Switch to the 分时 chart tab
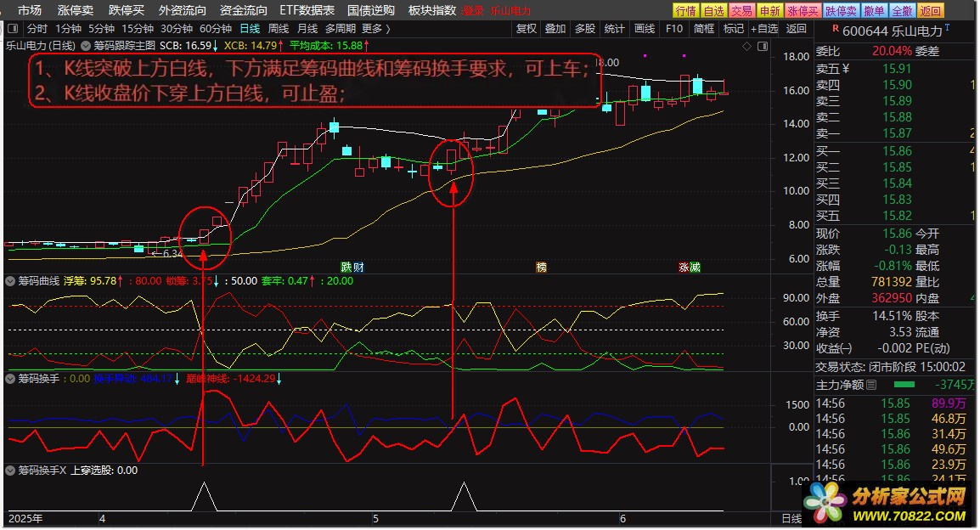Screen dimensions: 980x530 (x=37, y=29)
